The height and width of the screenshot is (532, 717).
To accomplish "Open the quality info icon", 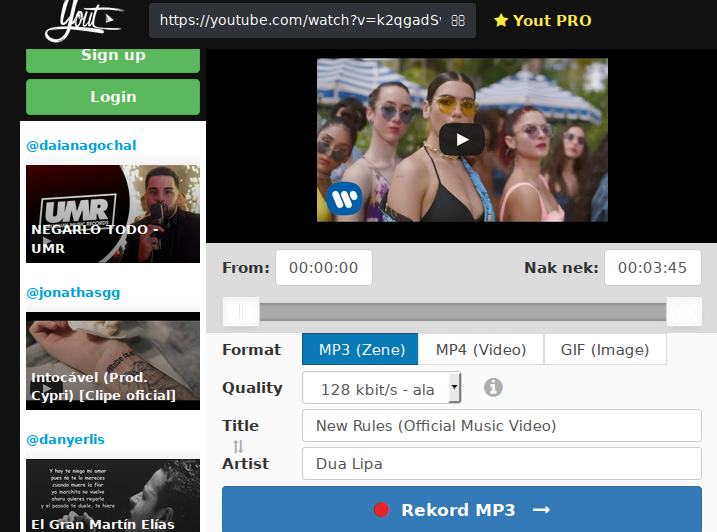I will point(493,388).
